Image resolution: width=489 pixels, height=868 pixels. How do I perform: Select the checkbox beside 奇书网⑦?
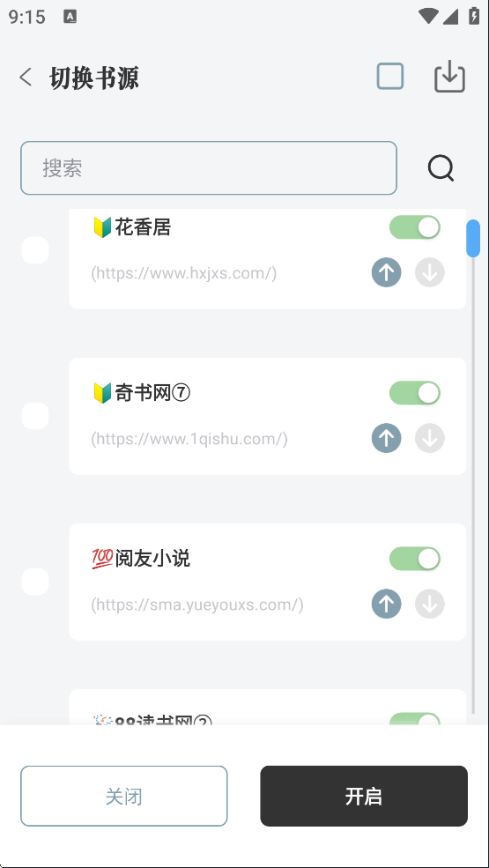[35, 416]
